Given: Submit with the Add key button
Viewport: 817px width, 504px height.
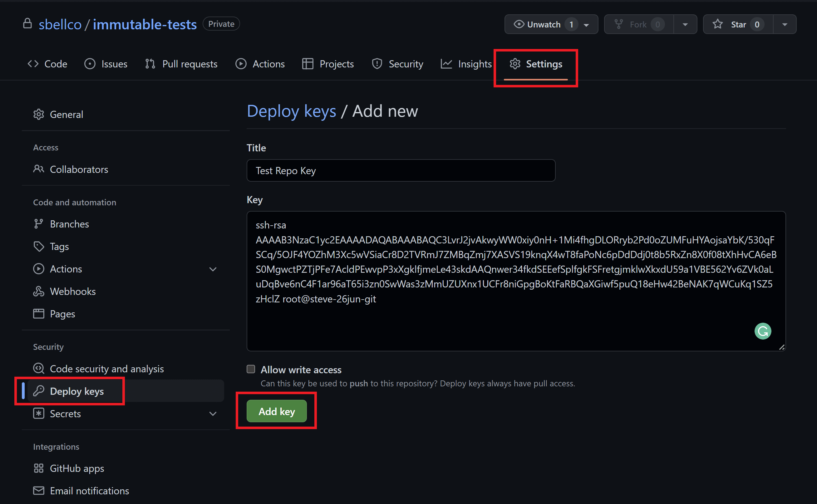Looking at the screenshot, I should tap(277, 411).
